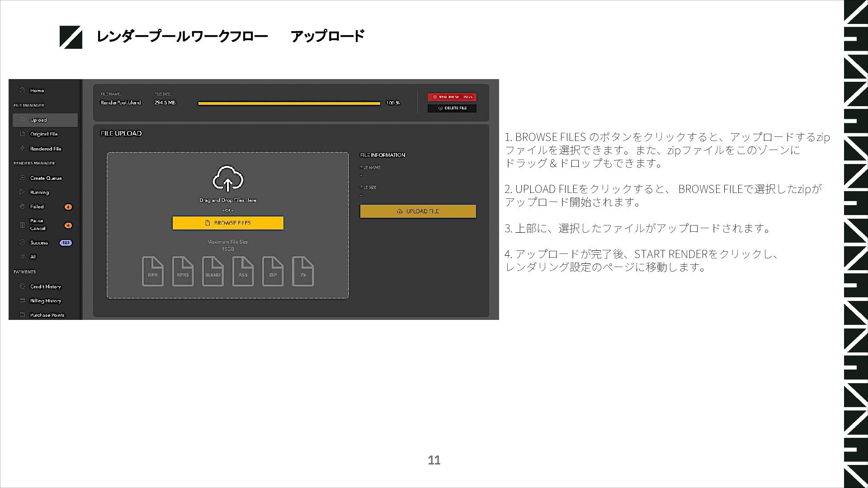Click the DELETE FILE button
The width and height of the screenshot is (868, 488).
452,108
